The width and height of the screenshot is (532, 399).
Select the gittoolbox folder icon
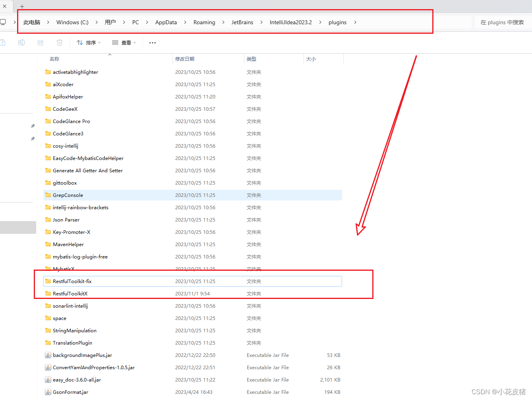(x=48, y=183)
